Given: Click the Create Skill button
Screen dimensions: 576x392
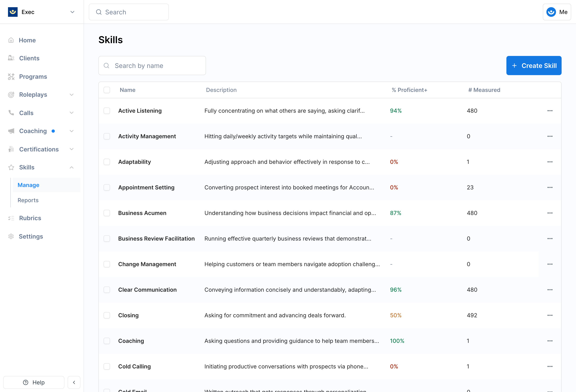Looking at the screenshot, I should pos(534,65).
